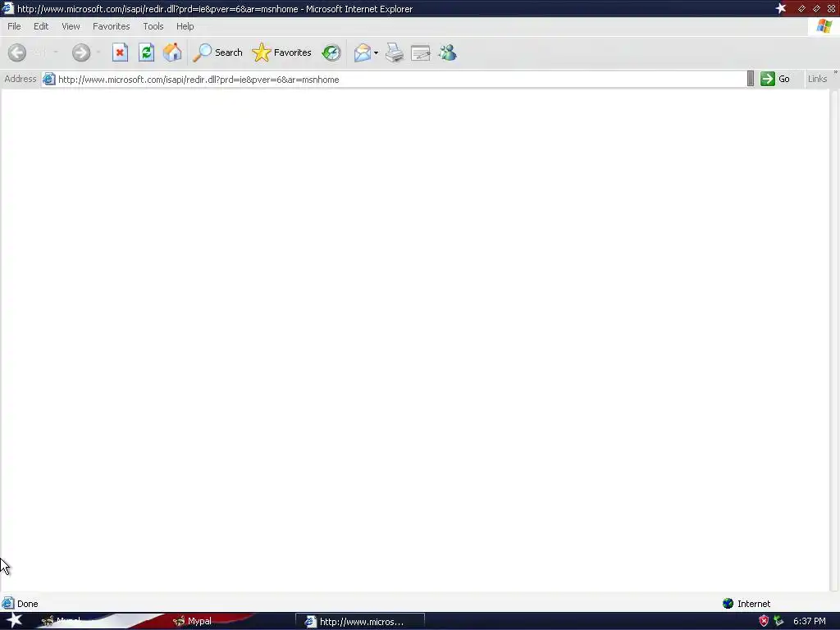Restore down the Internet Explorer window
This screenshot has height=630, width=840.
coord(816,8)
